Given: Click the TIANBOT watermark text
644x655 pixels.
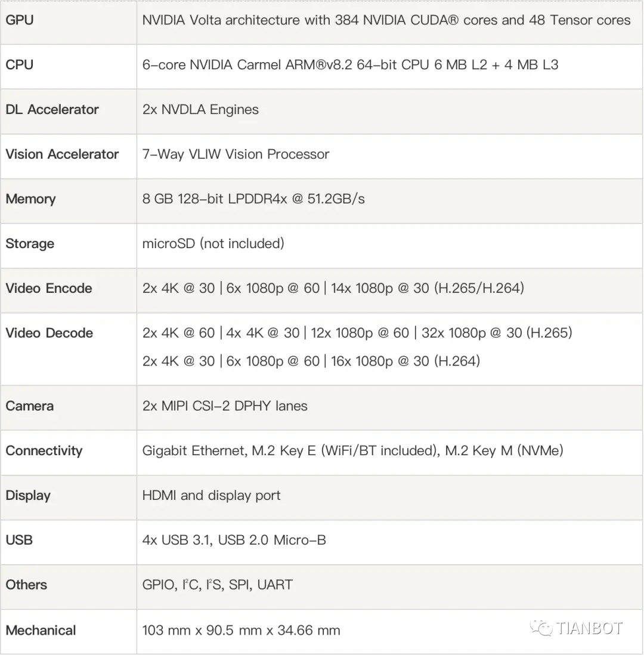Looking at the screenshot, I should pos(589,628).
